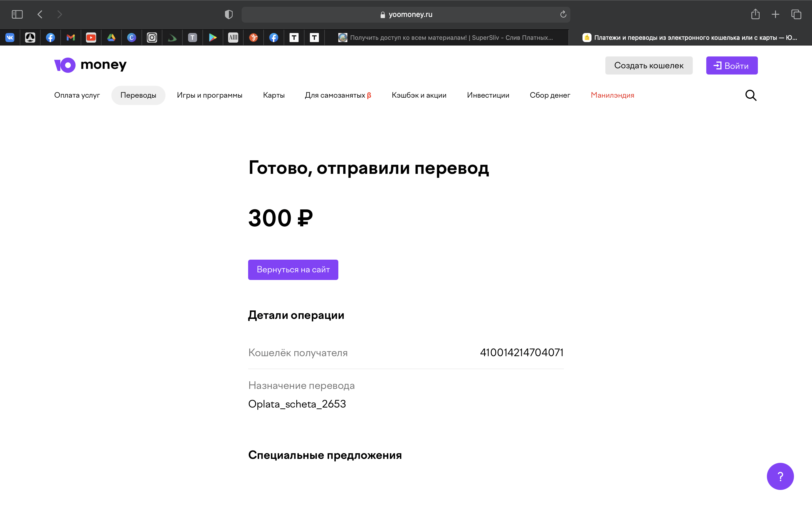Open the Instagram pinned tab

(152, 38)
